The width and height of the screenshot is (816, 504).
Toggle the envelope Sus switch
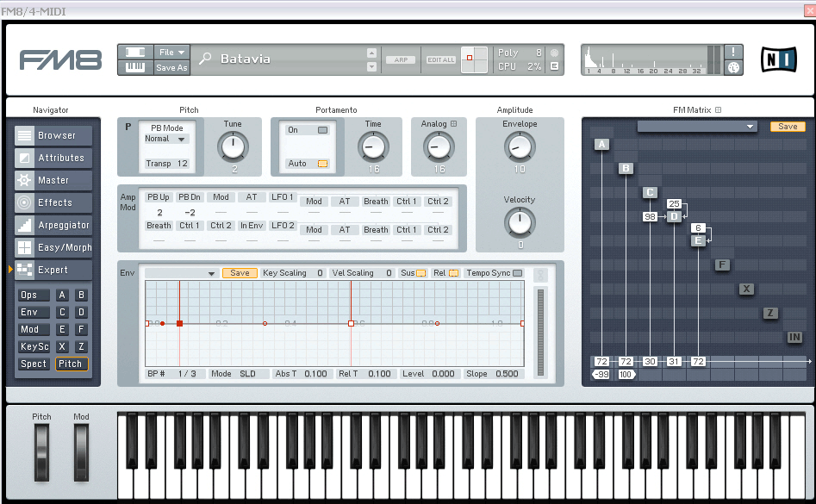421,273
